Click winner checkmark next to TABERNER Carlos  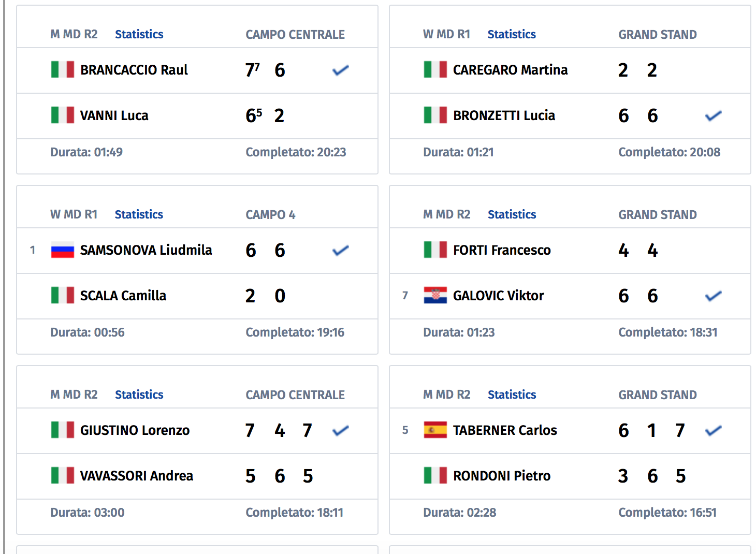pos(714,430)
